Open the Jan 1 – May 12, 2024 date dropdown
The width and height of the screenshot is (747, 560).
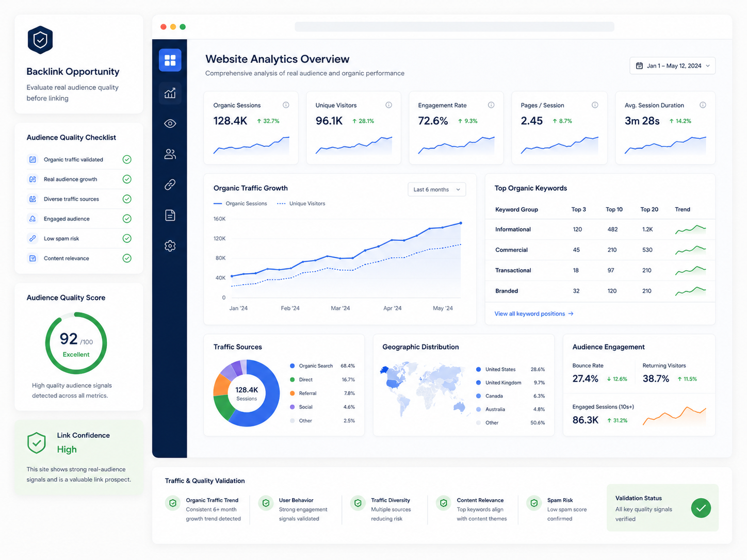tap(672, 65)
